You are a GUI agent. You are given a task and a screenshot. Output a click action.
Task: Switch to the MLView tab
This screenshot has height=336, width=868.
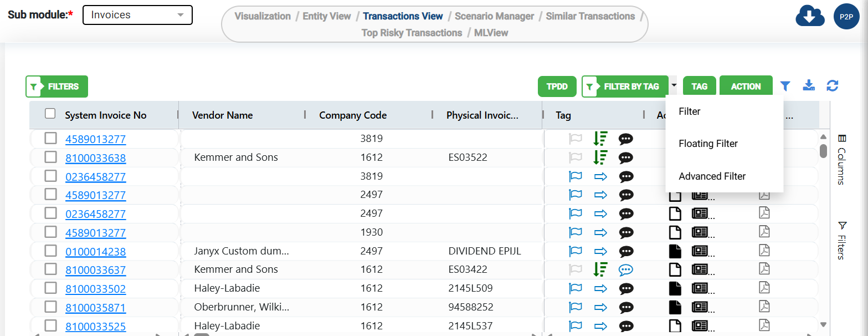pyautogui.click(x=491, y=33)
